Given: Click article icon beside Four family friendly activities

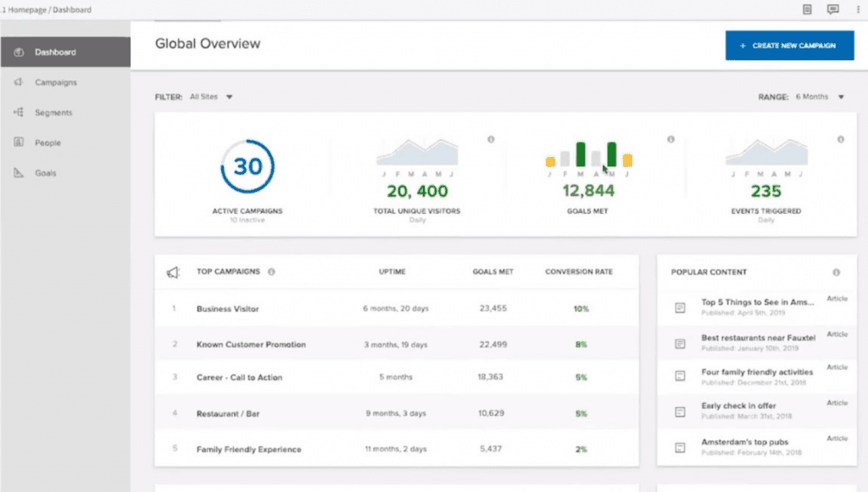Looking at the screenshot, I should click(x=681, y=376).
